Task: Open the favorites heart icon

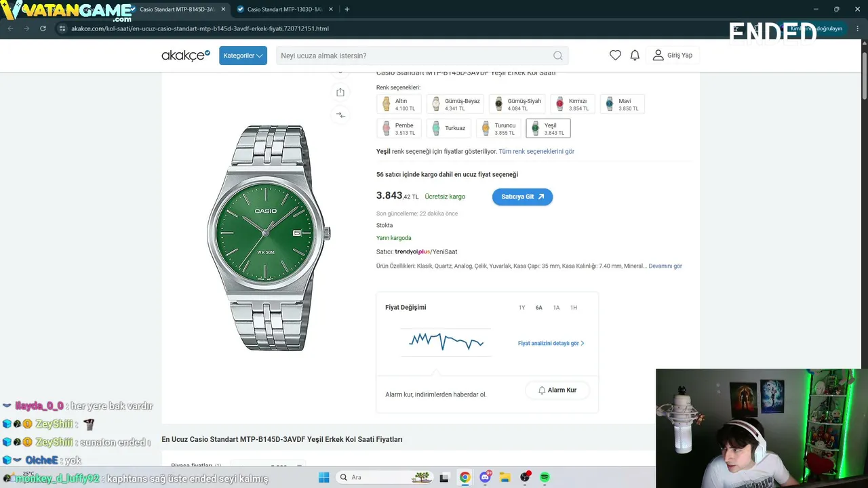Action: (x=615, y=56)
